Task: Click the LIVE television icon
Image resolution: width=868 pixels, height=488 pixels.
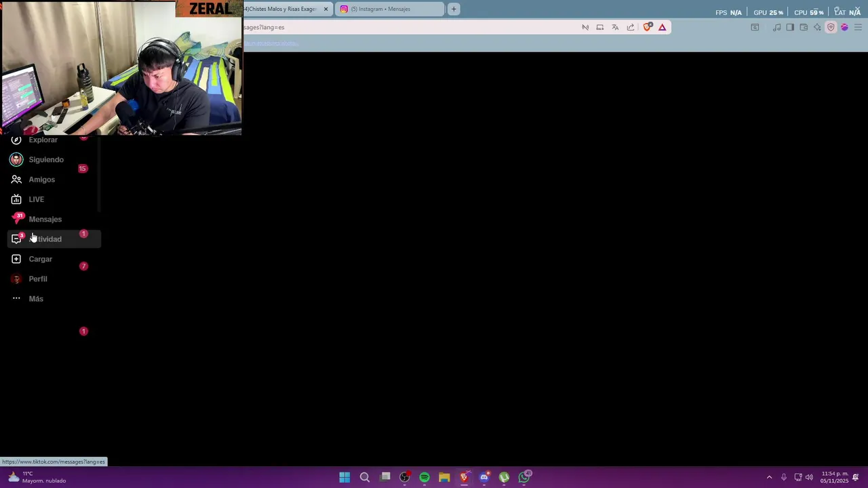Action: (x=16, y=199)
